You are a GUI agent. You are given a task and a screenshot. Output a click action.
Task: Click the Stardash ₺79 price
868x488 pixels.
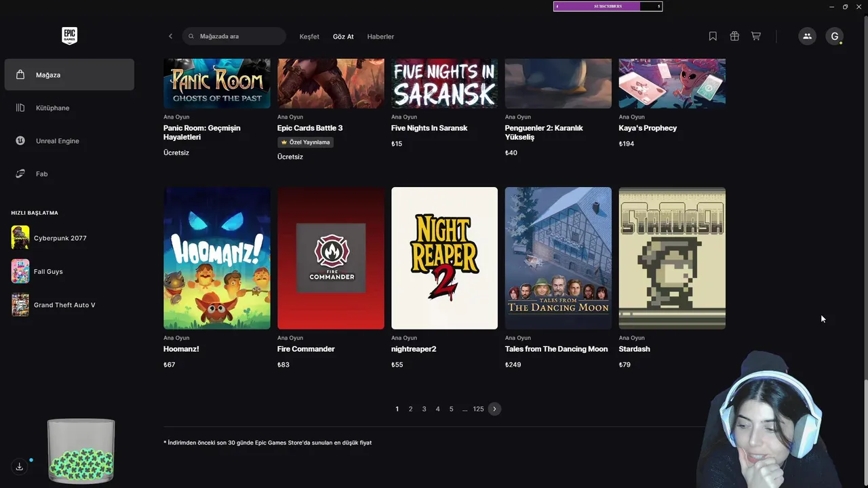point(625,365)
